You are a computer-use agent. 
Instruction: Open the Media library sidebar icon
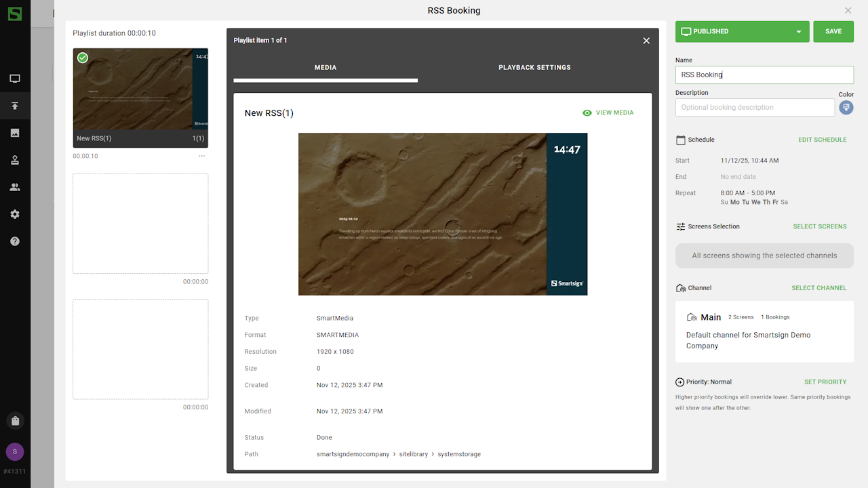pos(15,133)
